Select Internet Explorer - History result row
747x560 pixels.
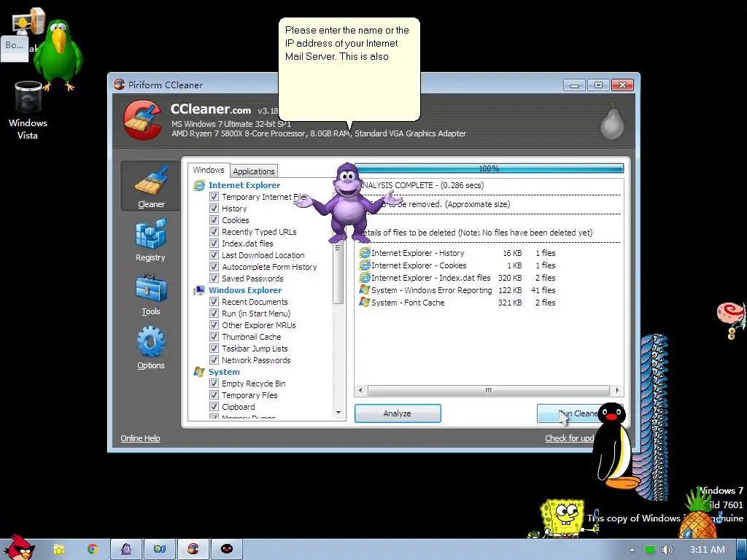pos(457,253)
